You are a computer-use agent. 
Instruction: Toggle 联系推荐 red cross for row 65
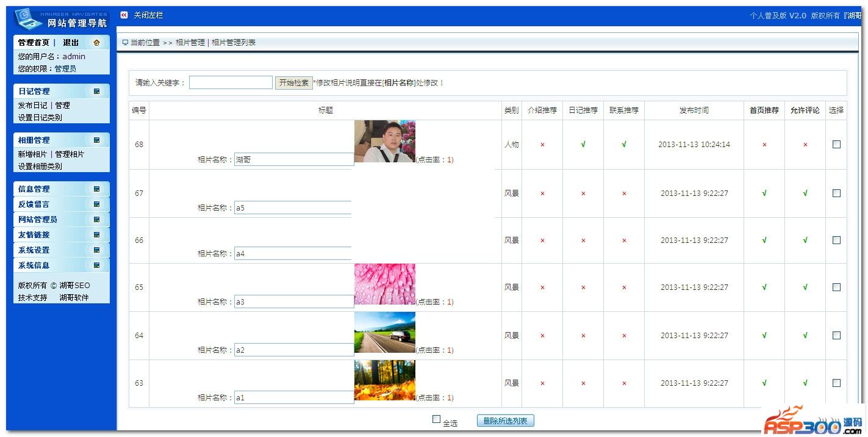point(624,288)
